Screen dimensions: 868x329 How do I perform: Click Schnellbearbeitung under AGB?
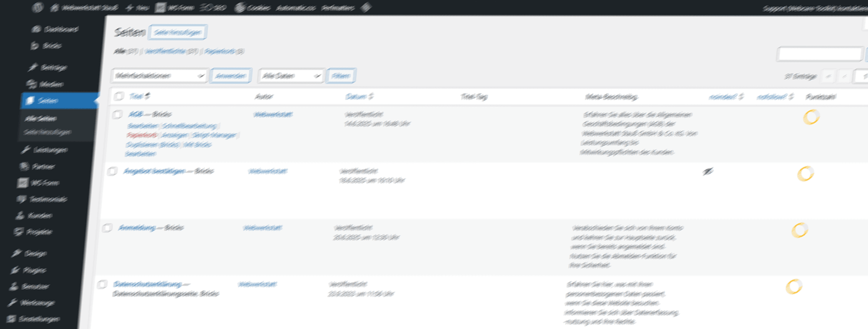(x=189, y=126)
